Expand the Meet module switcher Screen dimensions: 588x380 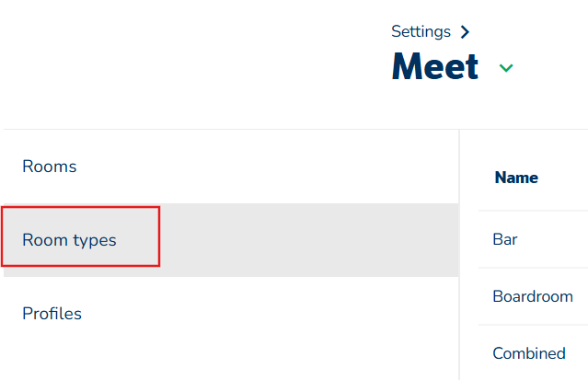click(x=506, y=68)
